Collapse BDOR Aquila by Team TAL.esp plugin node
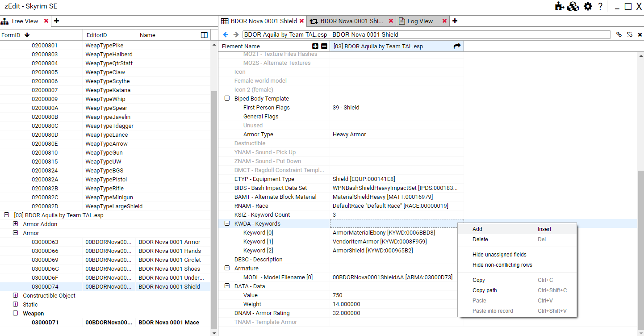 click(6, 215)
